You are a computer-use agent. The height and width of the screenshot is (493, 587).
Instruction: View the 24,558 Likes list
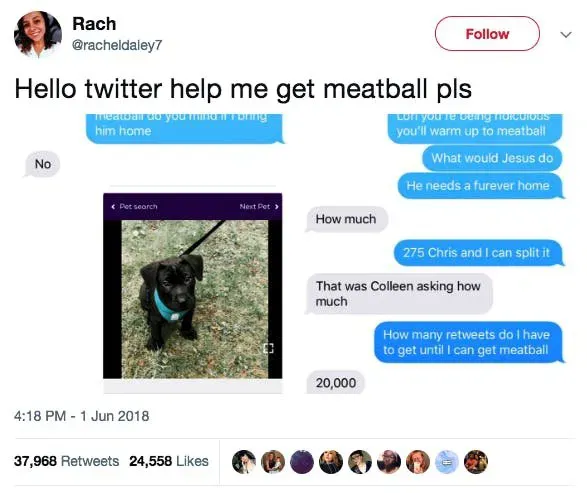(x=168, y=461)
